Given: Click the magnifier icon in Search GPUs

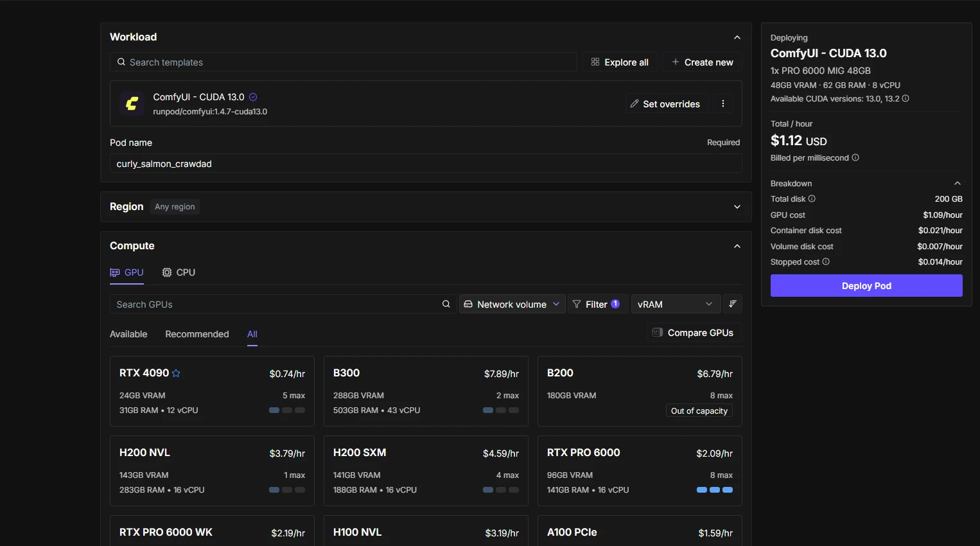Looking at the screenshot, I should (x=446, y=304).
